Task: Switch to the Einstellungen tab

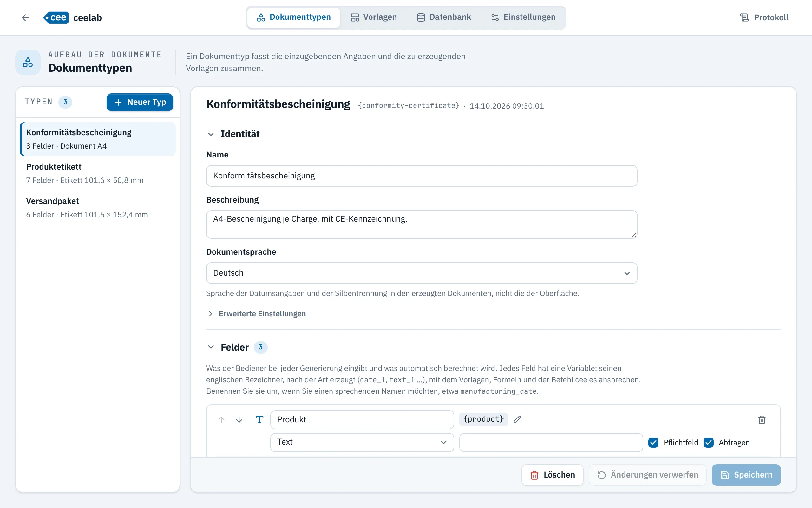Action: coord(523,17)
